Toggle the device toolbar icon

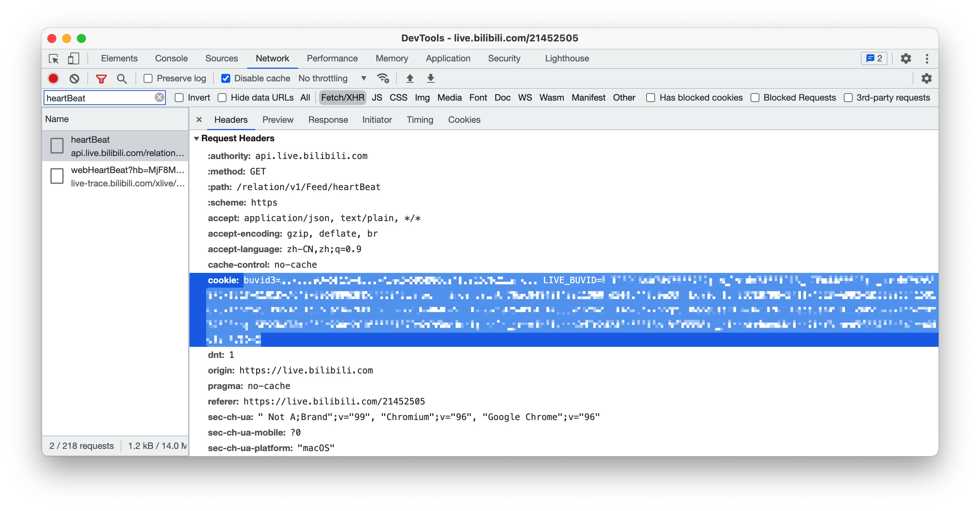[73, 58]
